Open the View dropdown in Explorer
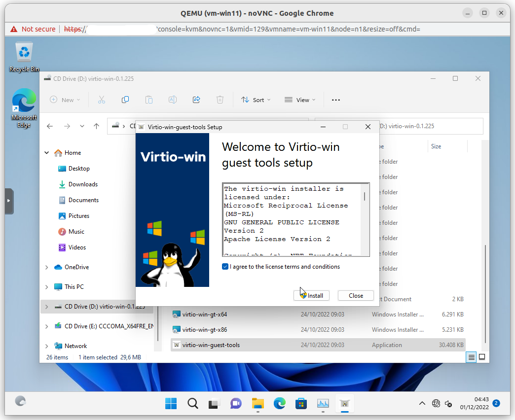The height and width of the screenshot is (420, 515). click(x=299, y=100)
